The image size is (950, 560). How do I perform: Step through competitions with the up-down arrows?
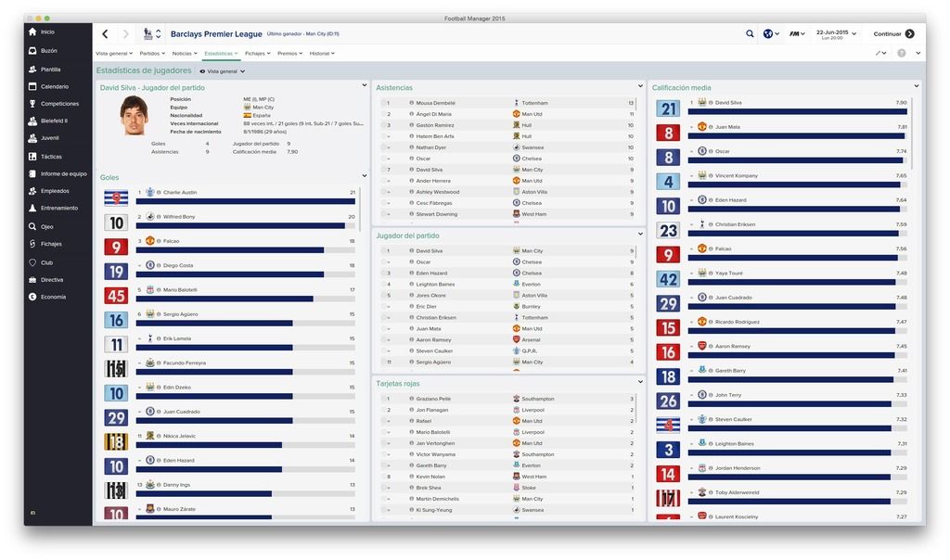[159, 34]
